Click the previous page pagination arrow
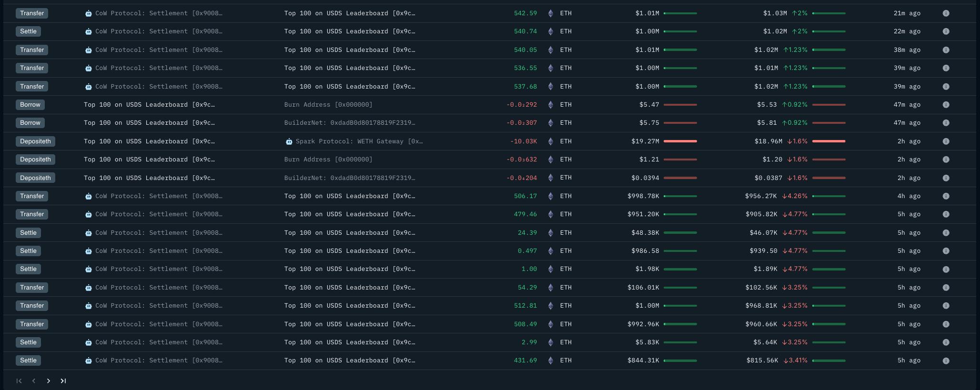Viewport: 980px width, 390px height. 34,381
